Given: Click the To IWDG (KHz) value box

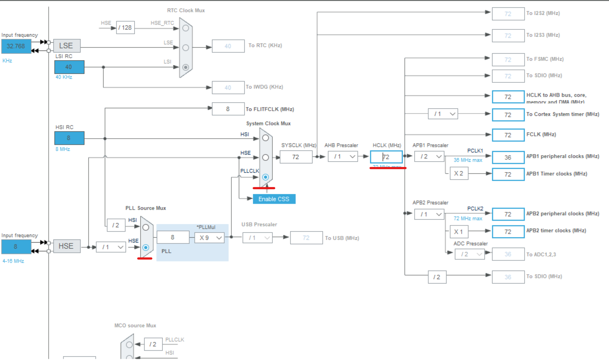Looking at the screenshot, I should (x=228, y=88).
